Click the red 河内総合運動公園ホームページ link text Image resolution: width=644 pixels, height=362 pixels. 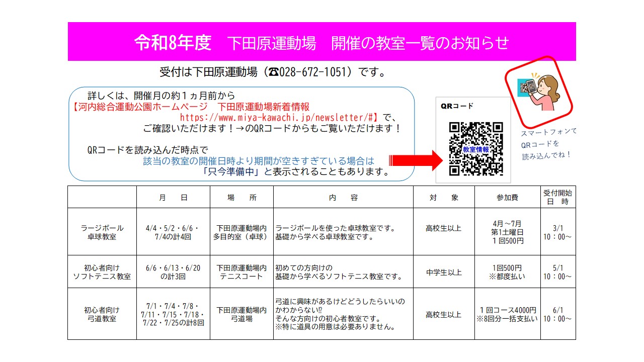coord(139,107)
